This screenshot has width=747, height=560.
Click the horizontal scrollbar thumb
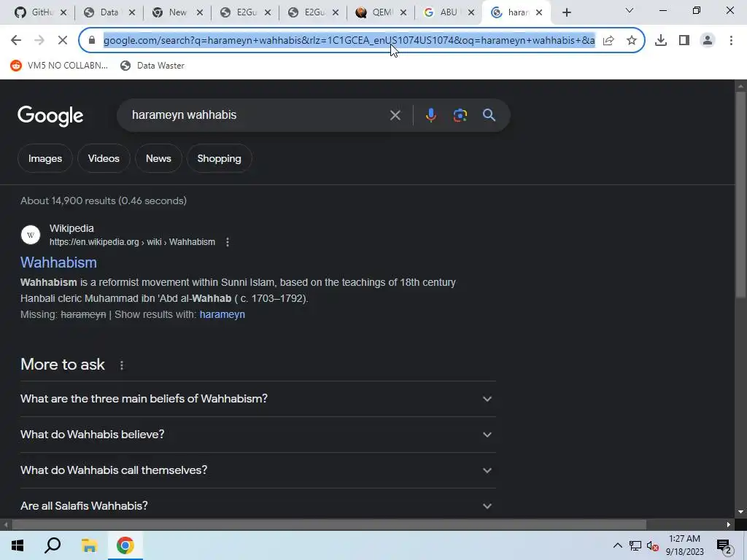click(x=329, y=525)
